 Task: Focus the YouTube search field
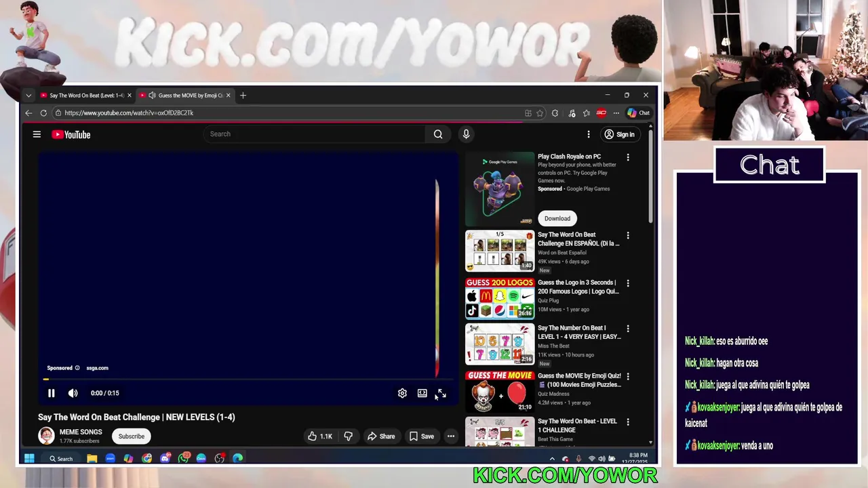pos(315,134)
